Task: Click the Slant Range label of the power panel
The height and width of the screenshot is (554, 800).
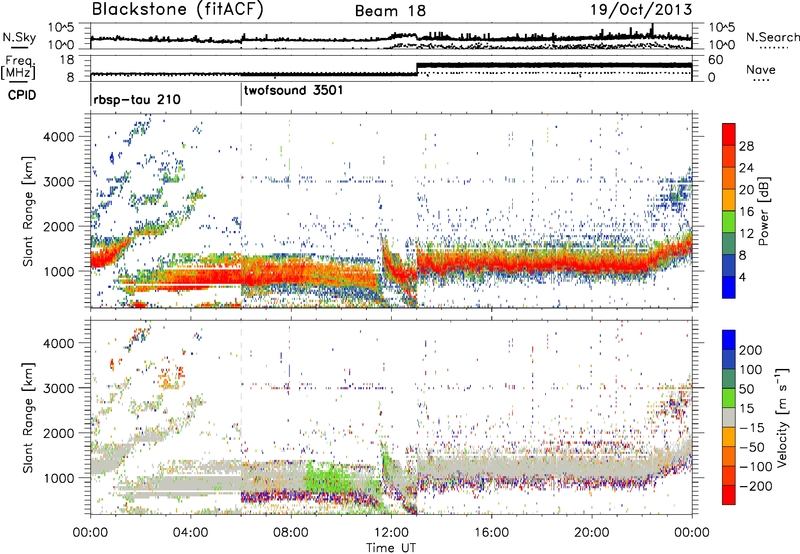Action: (28, 212)
